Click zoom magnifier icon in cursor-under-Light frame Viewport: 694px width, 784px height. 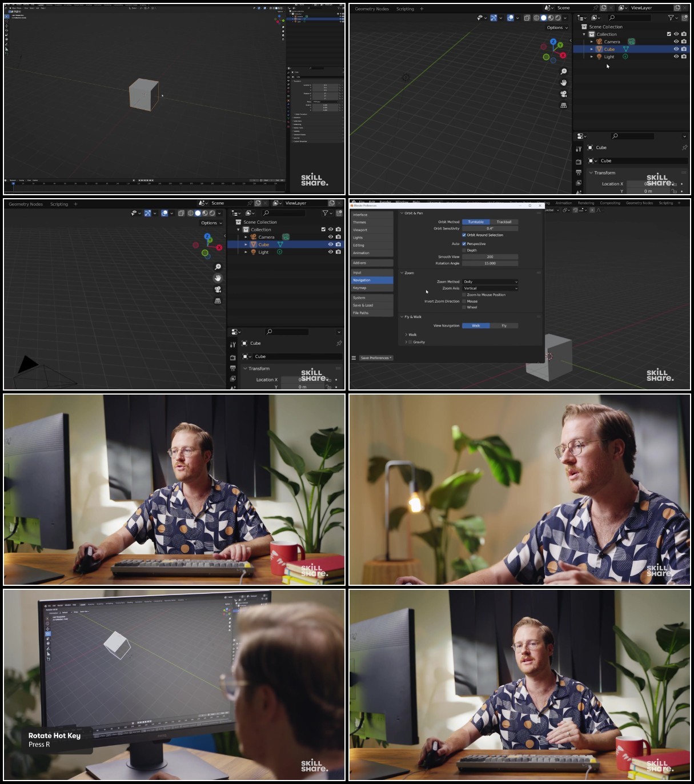tap(564, 71)
